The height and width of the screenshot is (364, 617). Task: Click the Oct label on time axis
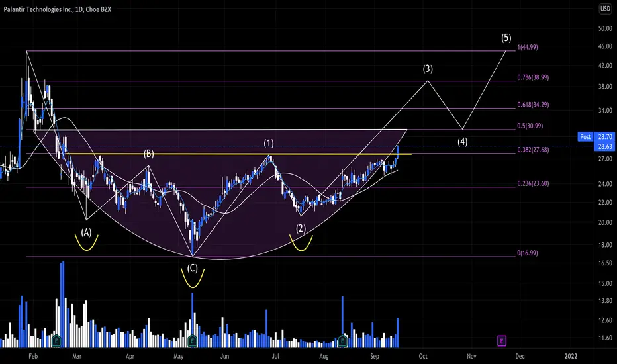pyautogui.click(x=423, y=356)
